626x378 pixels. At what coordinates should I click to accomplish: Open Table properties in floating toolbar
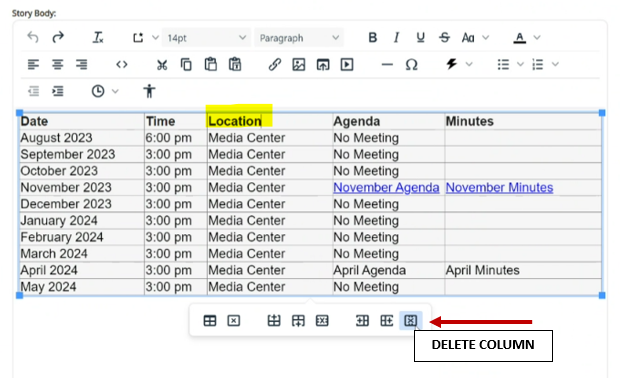(210, 321)
